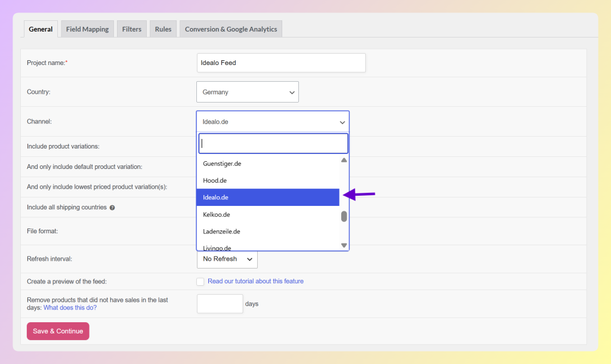611x364 pixels.
Task: Open the Rules tab
Action: click(163, 29)
